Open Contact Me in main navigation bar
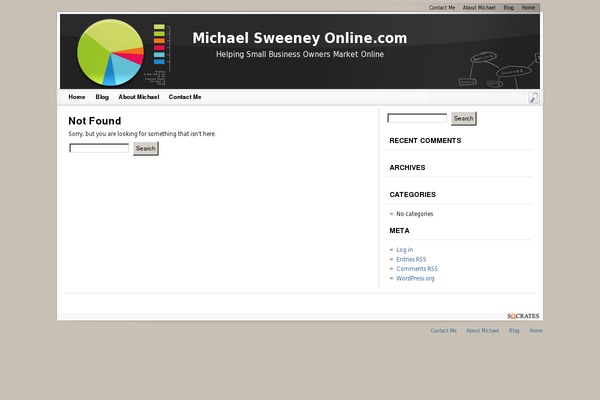The image size is (600, 400). point(185,97)
